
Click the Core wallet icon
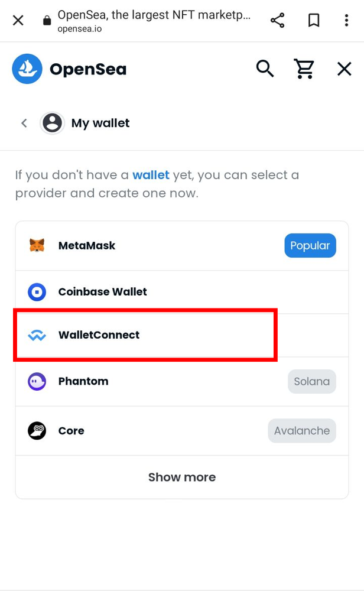tap(37, 430)
